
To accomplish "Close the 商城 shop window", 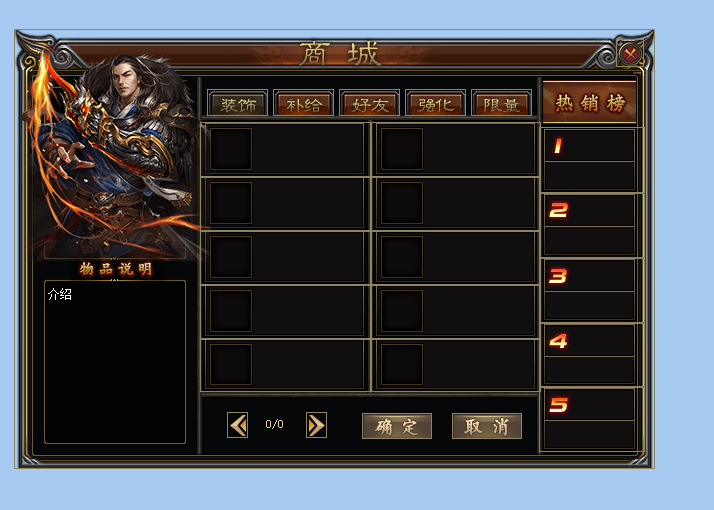I will tap(630, 55).
